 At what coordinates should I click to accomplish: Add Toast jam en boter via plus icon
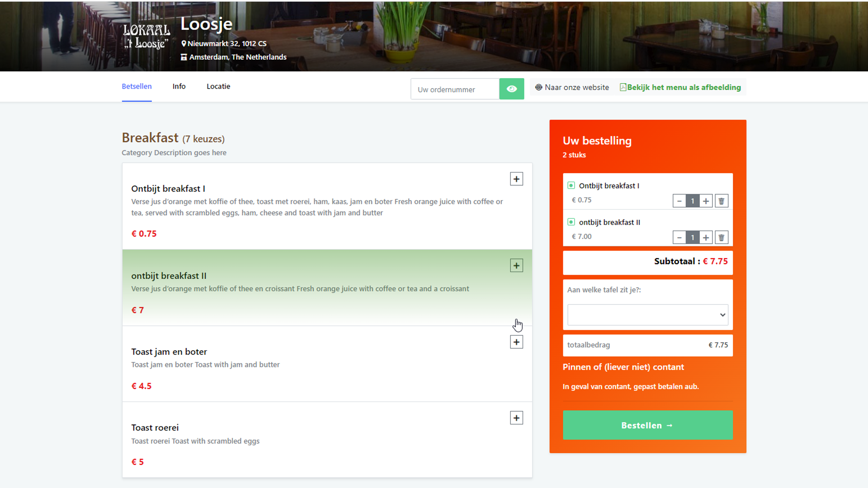coord(516,342)
